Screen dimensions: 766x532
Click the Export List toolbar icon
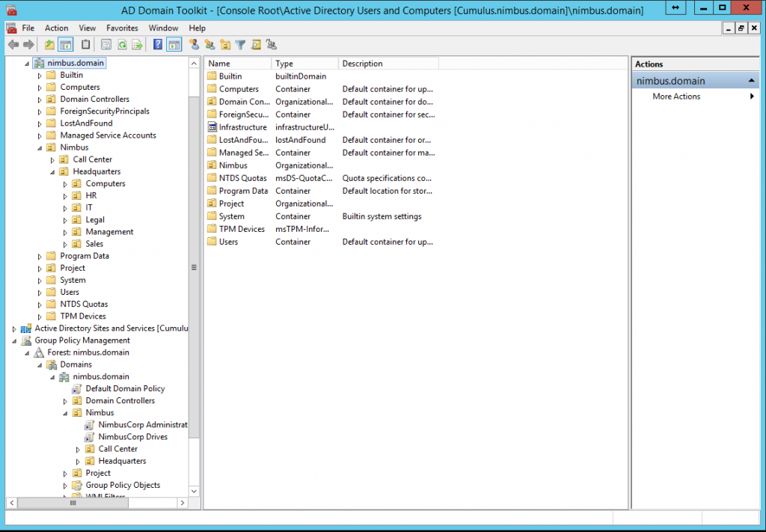tap(138, 45)
